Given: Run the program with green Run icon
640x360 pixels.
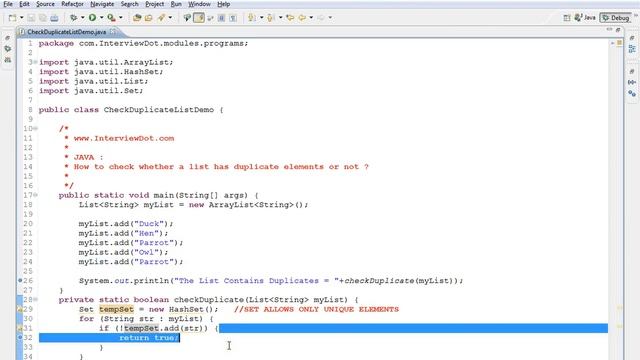Looking at the screenshot, I should coord(93,18).
